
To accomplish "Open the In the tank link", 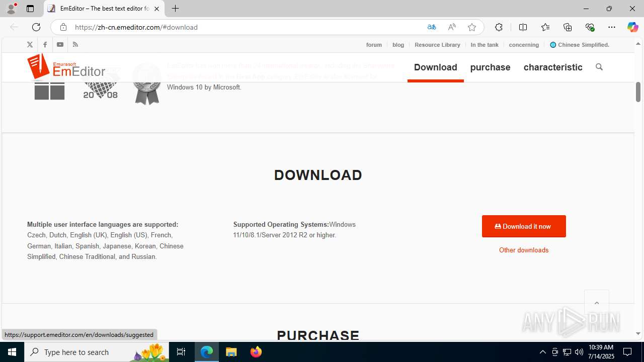I will coord(485,45).
